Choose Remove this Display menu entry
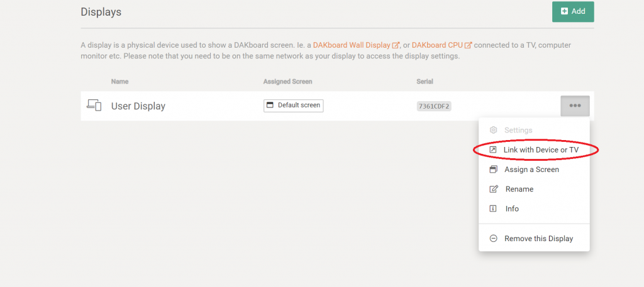Screen dimensions: 644x287 click(x=534, y=239)
